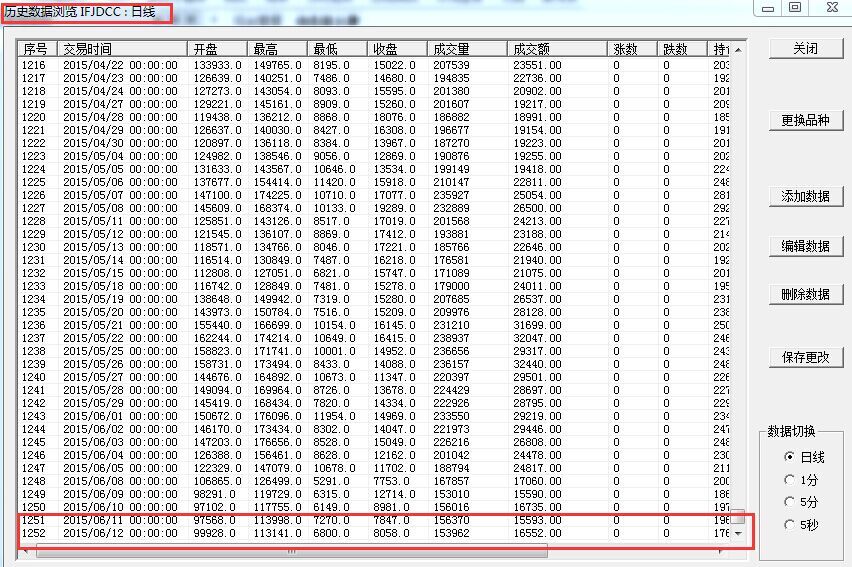Switch data to 1分 radio option
Viewport: 852px width, 567px height.
[x=790, y=480]
